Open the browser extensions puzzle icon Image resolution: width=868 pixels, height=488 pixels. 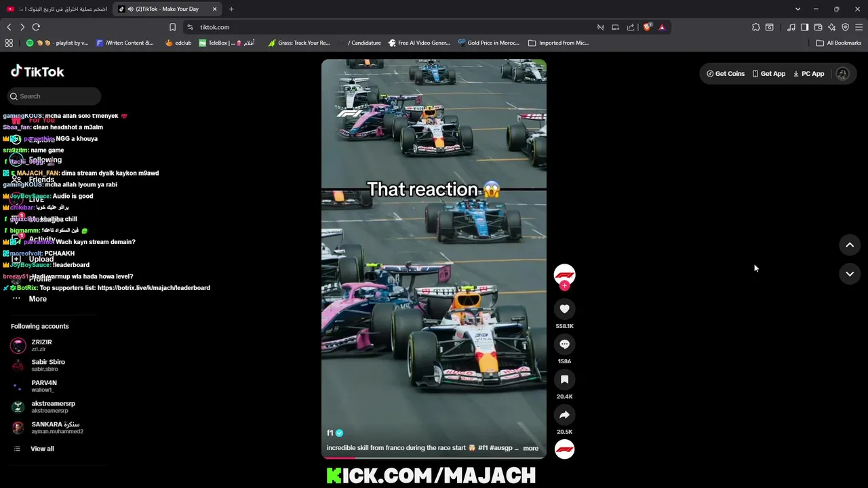(755, 27)
